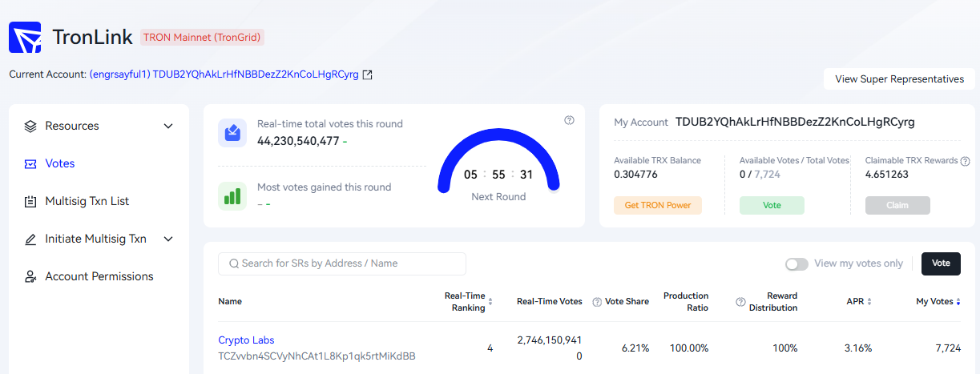
Task: Open account in explorer via external-link icon
Action: pos(368,74)
